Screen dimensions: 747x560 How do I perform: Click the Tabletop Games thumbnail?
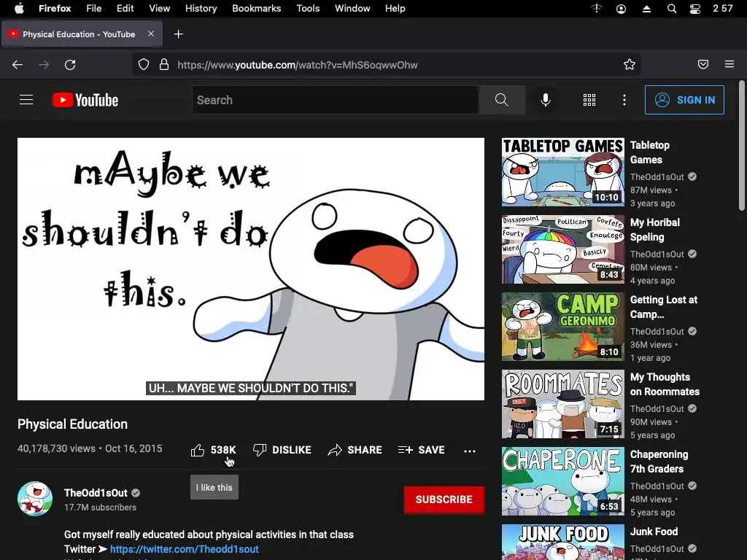562,172
